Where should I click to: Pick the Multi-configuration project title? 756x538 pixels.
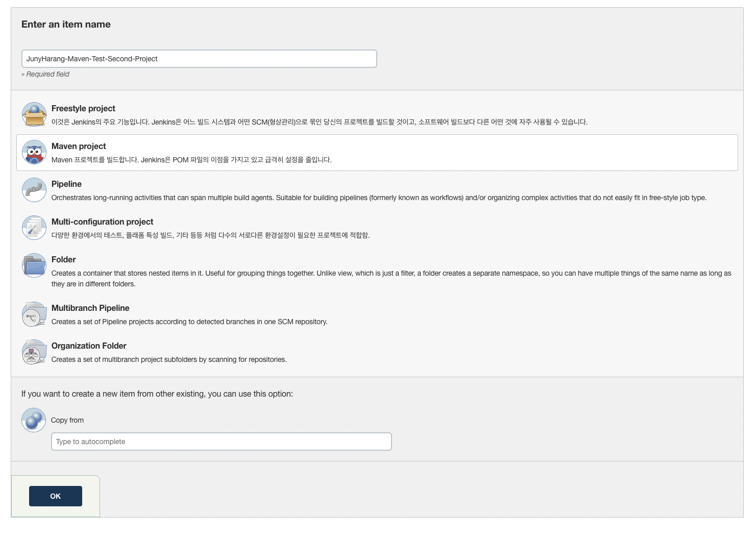pyautogui.click(x=102, y=222)
